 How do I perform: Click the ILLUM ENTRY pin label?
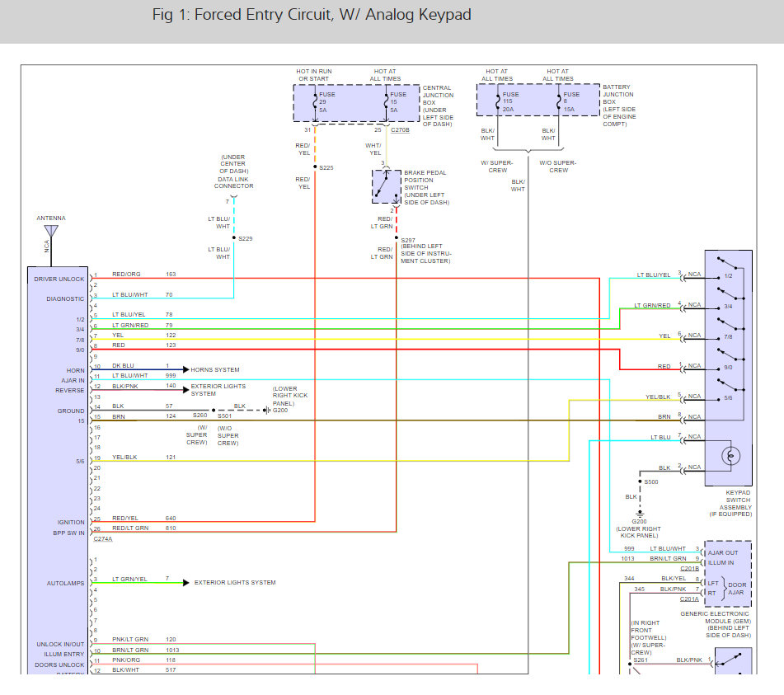point(64,654)
